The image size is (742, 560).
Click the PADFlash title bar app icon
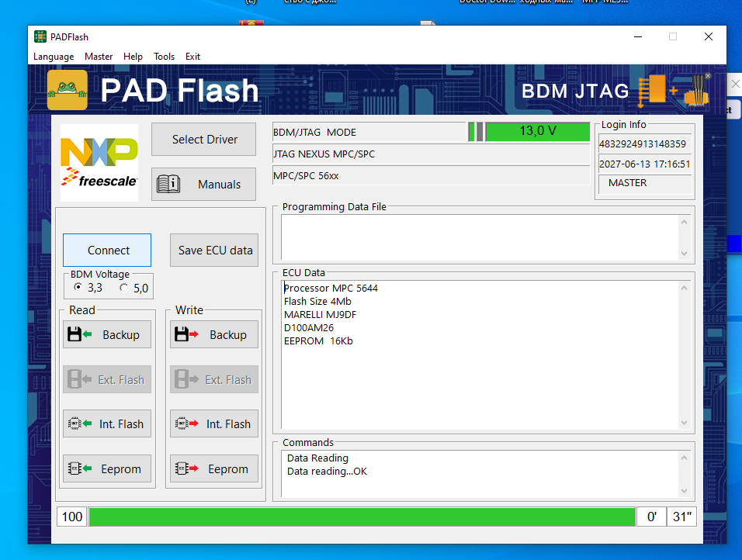[40, 37]
